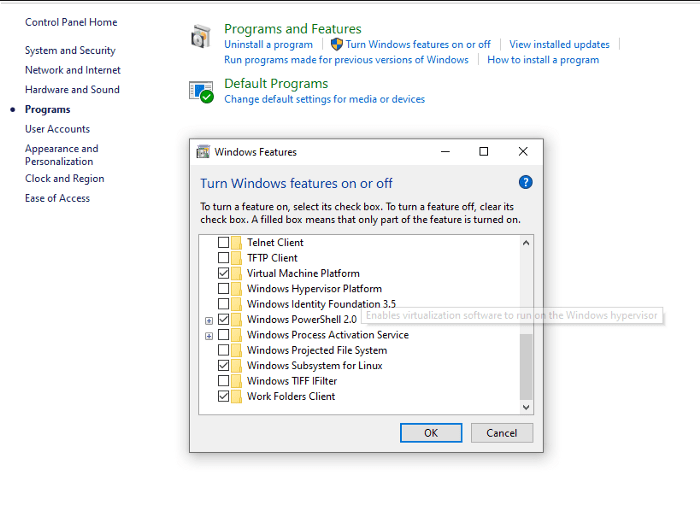The width and height of the screenshot is (700, 522).
Task: Uncheck Windows PowerShell 2.0
Action: 224,320
